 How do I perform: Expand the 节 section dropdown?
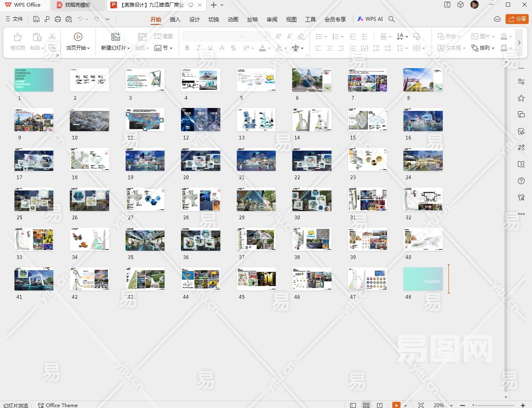tap(164, 48)
